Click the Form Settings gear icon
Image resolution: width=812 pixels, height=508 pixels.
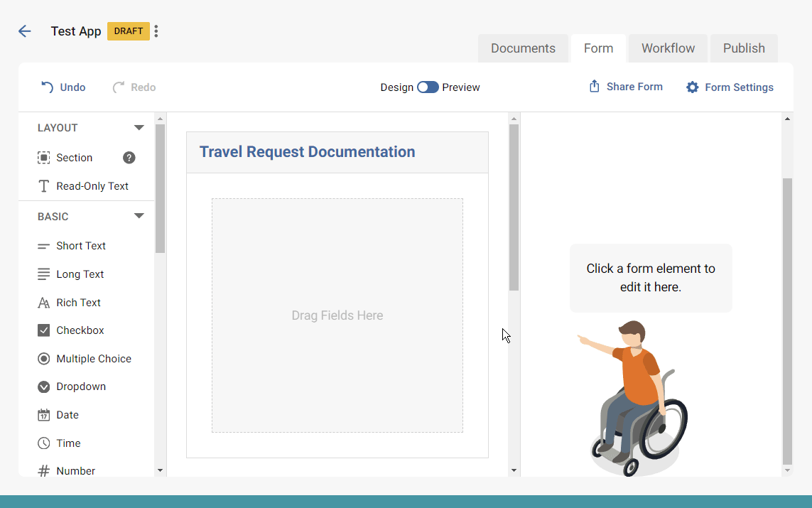(692, 87)
